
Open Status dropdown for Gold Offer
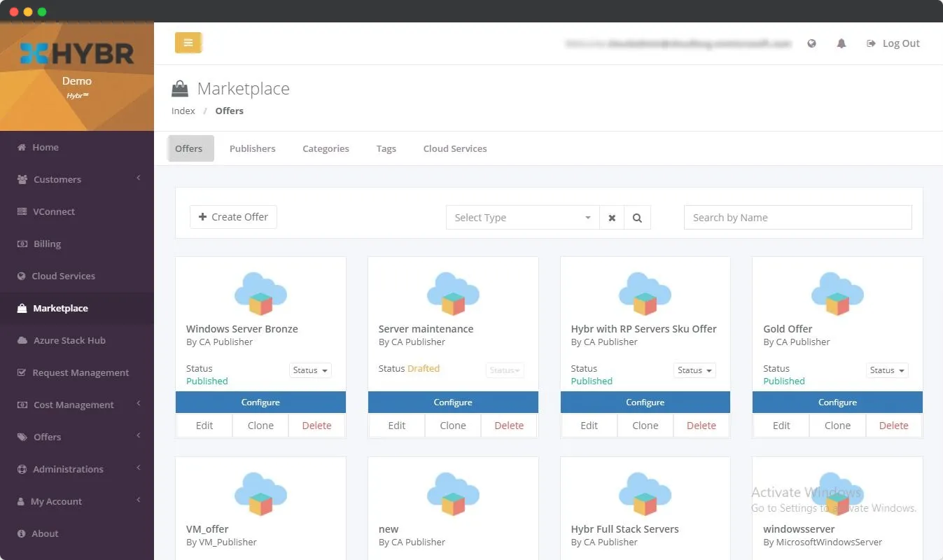(x=887, y=370)
